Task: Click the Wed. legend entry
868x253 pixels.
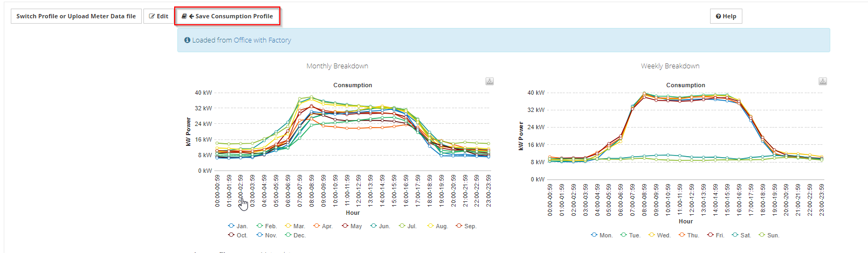Action: click(659, 235)
